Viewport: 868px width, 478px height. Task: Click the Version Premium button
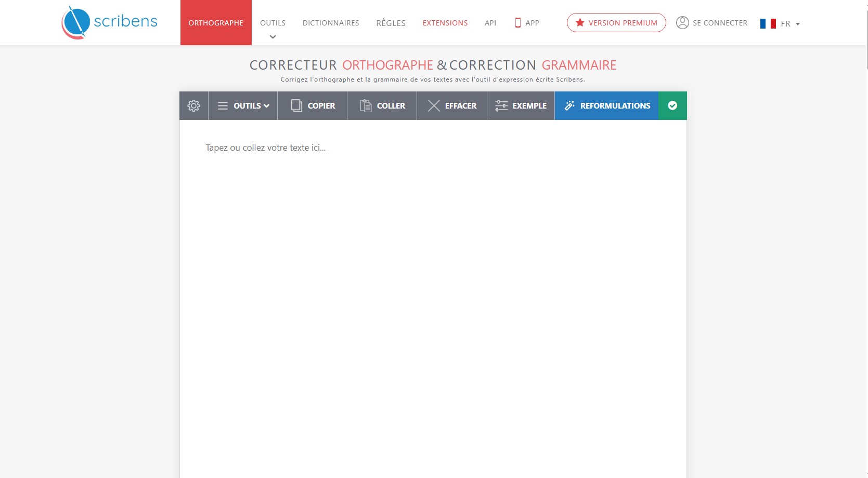click(616, 23)
